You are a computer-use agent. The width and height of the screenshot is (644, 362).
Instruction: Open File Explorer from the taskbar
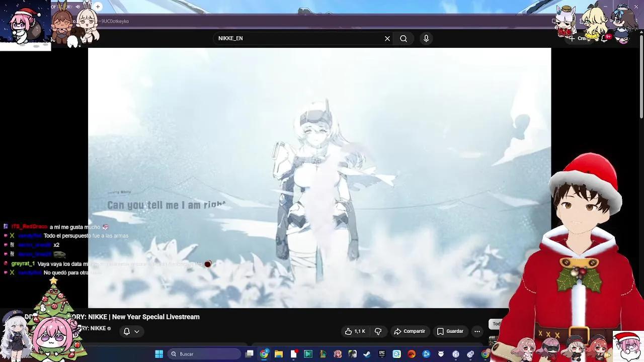coord(278,354)
